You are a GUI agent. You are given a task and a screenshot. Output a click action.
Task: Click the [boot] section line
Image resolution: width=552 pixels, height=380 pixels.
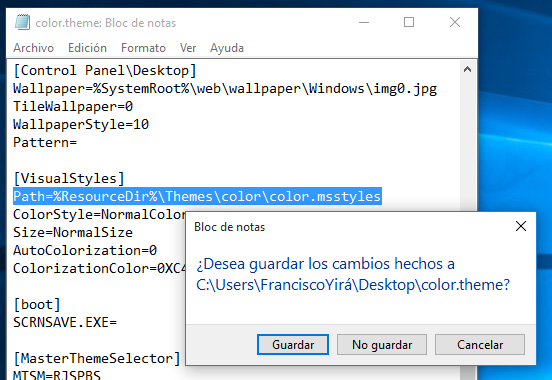[x=37, y=305]
